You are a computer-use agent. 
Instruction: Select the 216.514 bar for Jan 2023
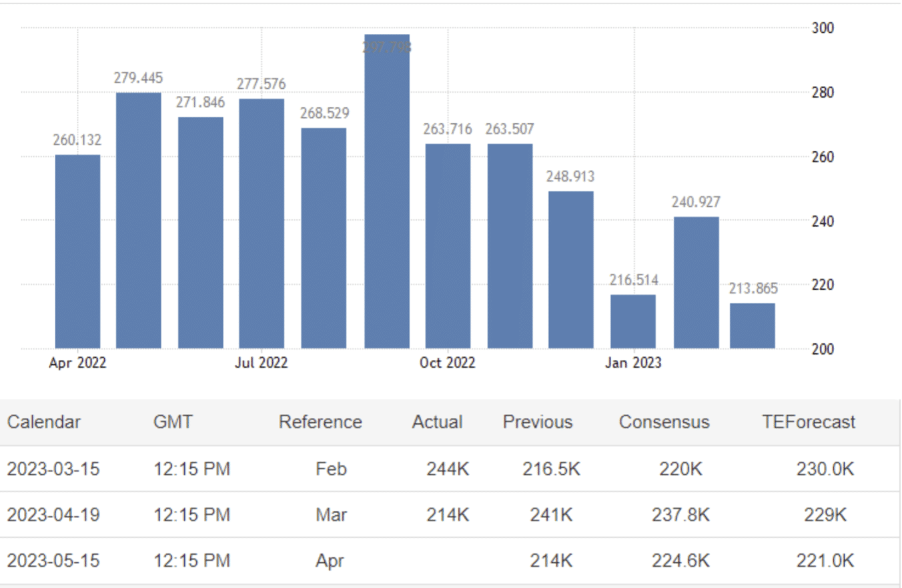[x=633, y=321]
